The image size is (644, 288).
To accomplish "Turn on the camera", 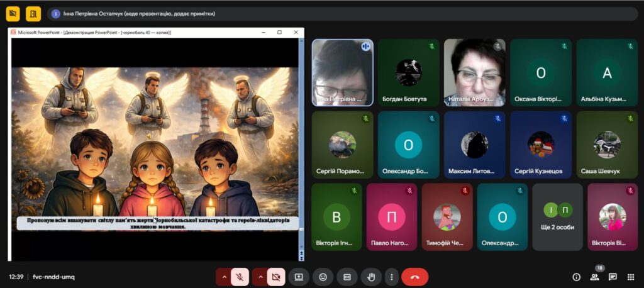I will [275, 277].
